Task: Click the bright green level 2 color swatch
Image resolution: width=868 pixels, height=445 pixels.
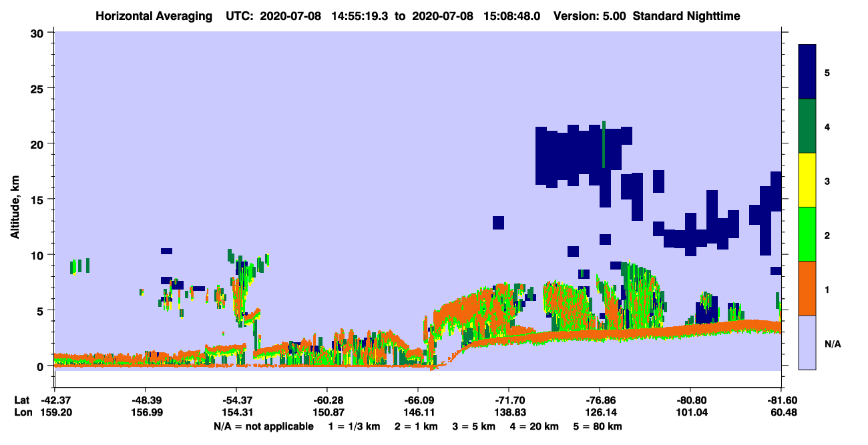Action: coord(807,234)
